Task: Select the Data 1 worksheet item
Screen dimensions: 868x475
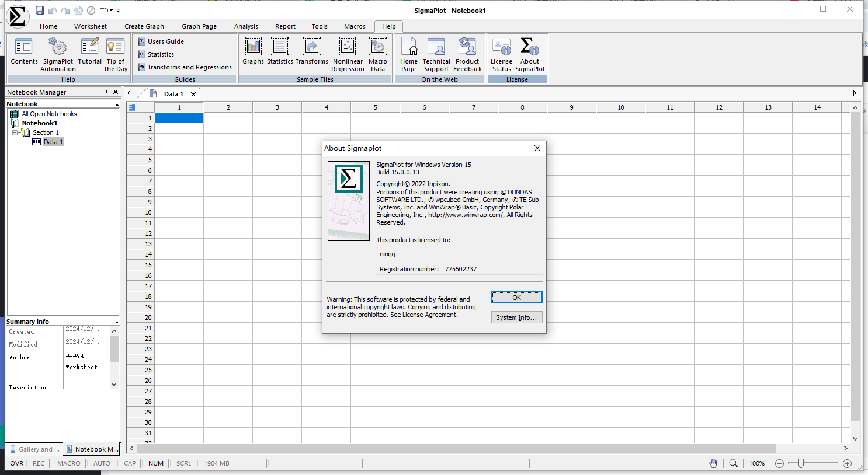Action: (x=53, y=142)
